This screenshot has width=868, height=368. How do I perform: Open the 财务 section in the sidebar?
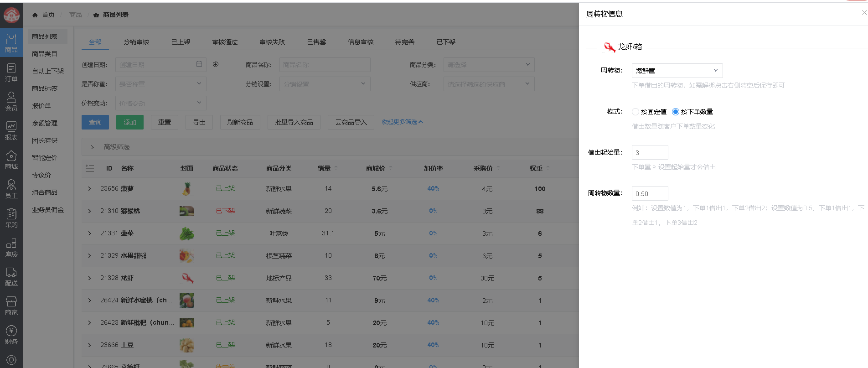pyautogui.click(x=11, y=335)
